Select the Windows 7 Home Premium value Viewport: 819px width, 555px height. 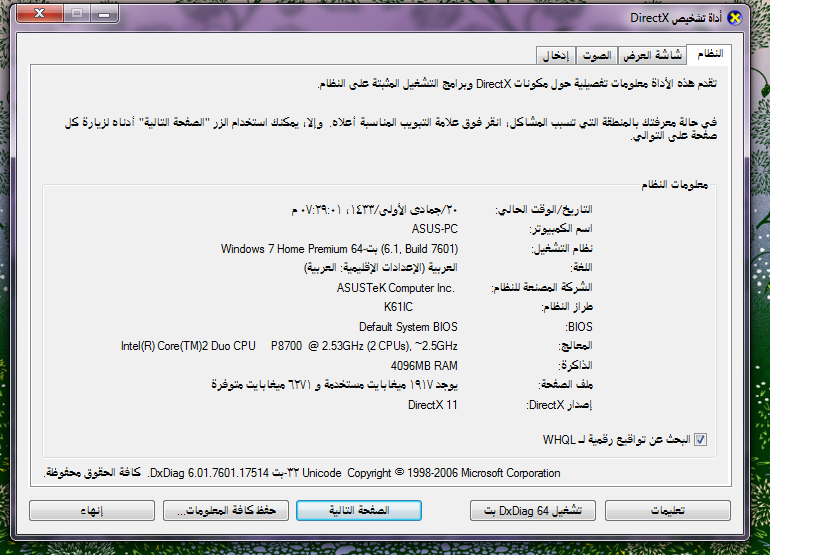point(340,249)
